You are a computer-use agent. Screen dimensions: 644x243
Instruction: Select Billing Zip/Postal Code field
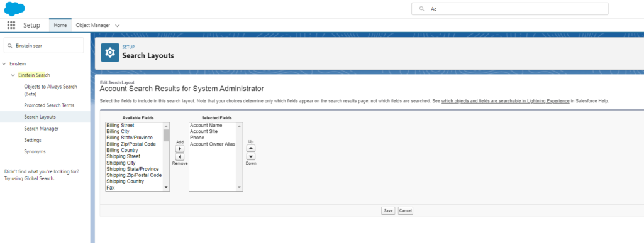pyautogui.click(x=131, y=144)
